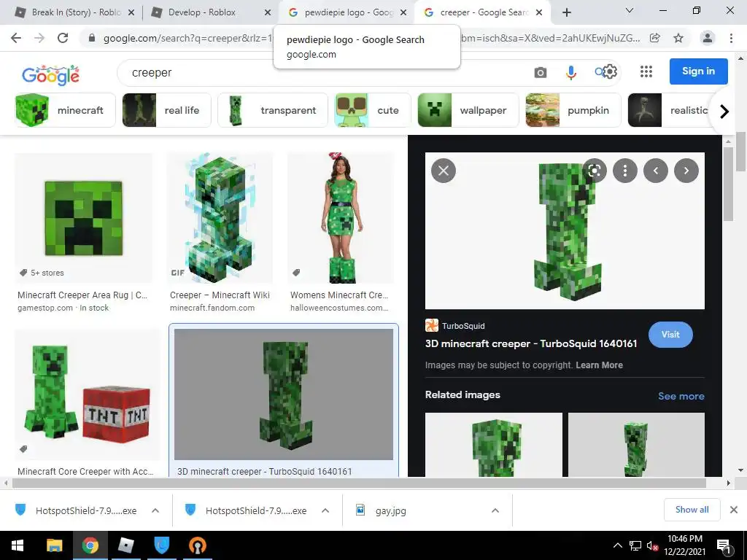The image size is (747, 560).
Task: Click the gamestop.com source text
Action: point(45,308)
